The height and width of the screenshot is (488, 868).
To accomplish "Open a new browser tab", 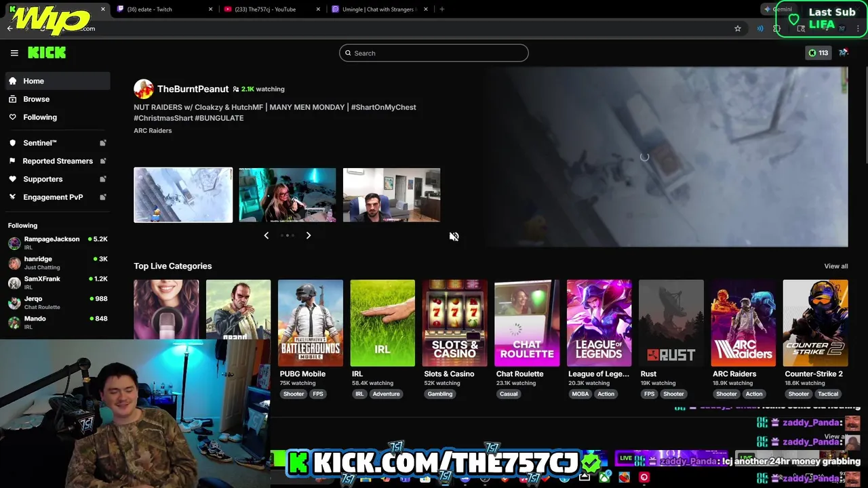I will click(x=442, y=9).
